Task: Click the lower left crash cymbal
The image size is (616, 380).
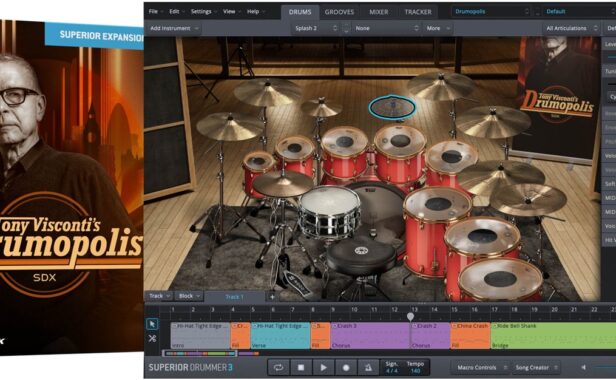Action: [230, 127]
